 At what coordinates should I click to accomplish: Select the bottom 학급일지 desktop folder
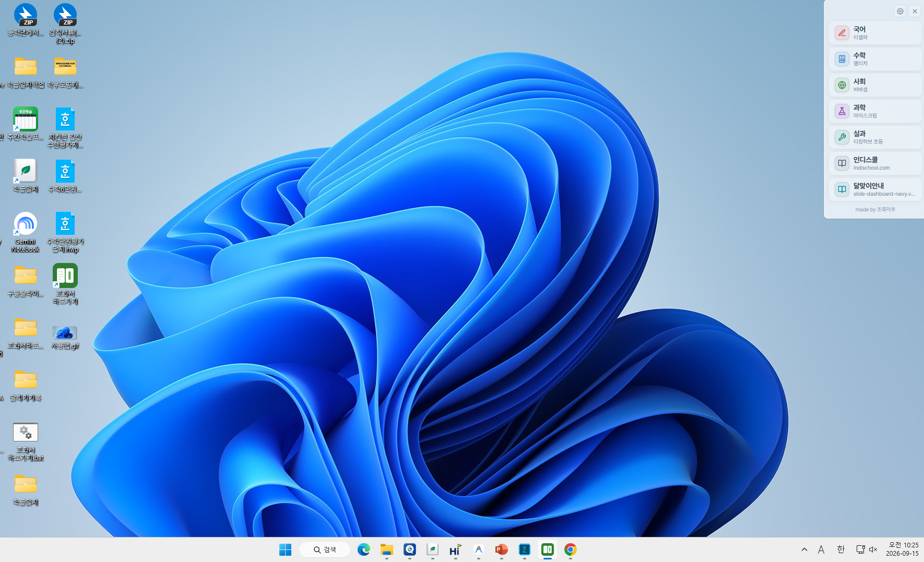coord(26,489)
